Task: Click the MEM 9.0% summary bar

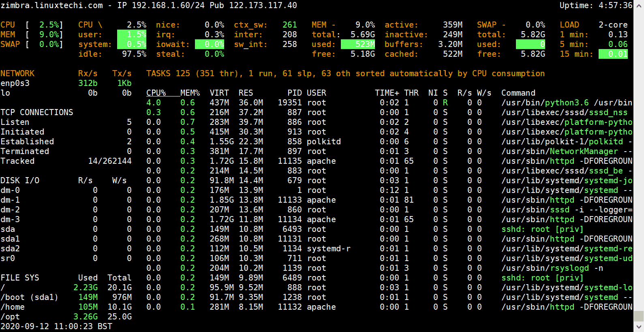Action: click(32, 34)
